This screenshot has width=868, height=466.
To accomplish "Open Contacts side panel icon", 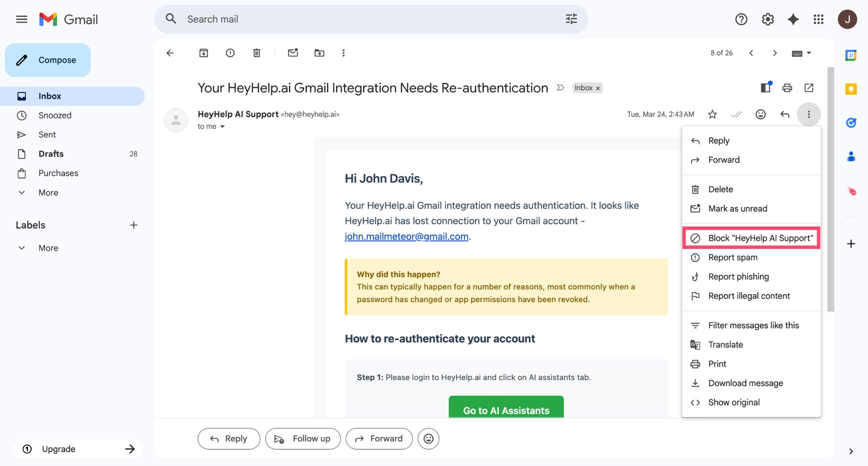I will coord(851,156).
